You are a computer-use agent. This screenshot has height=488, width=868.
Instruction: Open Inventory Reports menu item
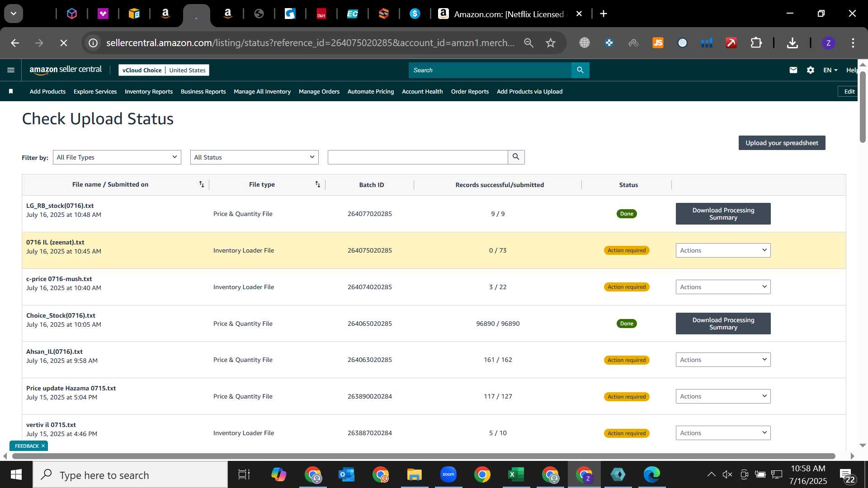tap(149, 91)
